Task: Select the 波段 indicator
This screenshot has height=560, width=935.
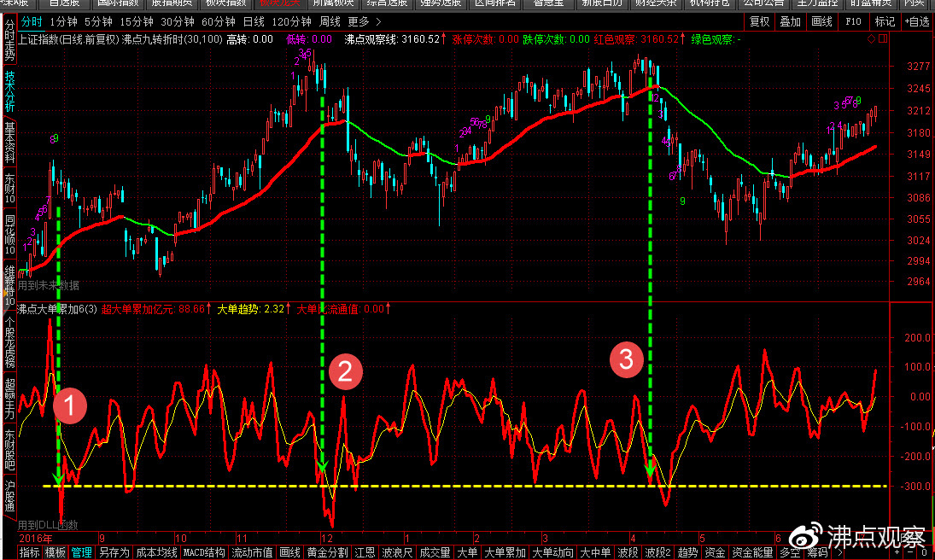Action: point(628,553)
